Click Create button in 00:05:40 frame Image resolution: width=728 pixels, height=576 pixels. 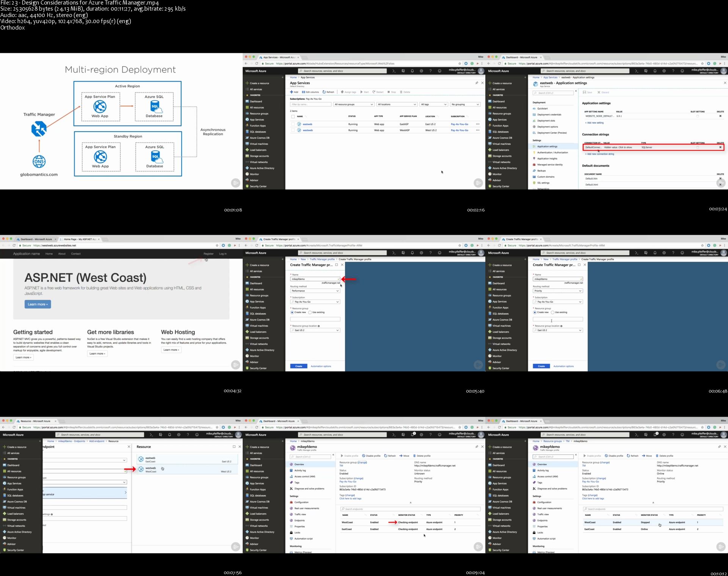pyautogui.click(x=299, y=366)
